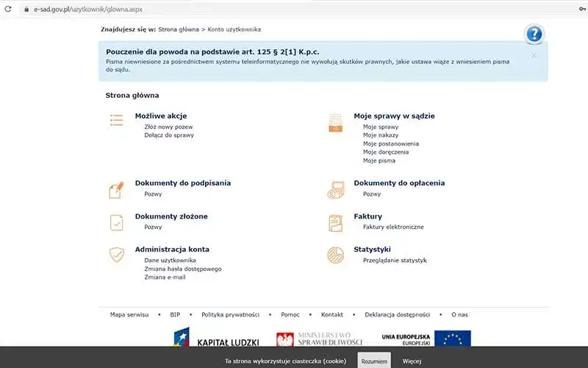The height and width of the screenshot is (368, 588).
Task: Click the Dokumenty do podpisania heading
Action: [182, 183]
